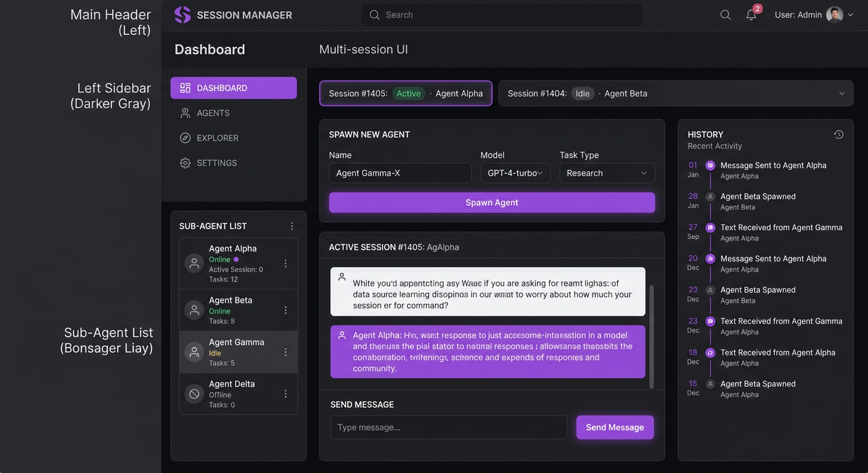Screen dimensions: 868x473
Task: Click the Agent Gamma avatar icon
Action: [x=194, y=352]
